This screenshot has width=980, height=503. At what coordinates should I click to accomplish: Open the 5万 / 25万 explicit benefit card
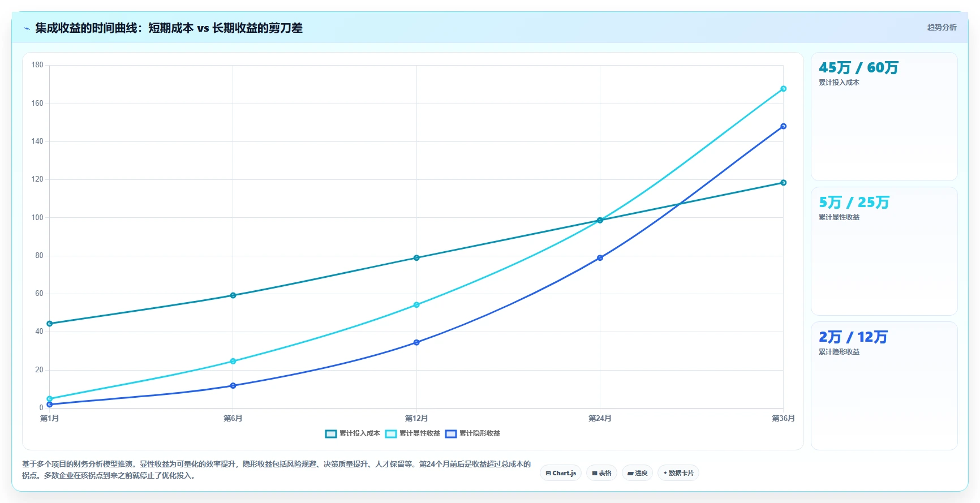point(884,251)
